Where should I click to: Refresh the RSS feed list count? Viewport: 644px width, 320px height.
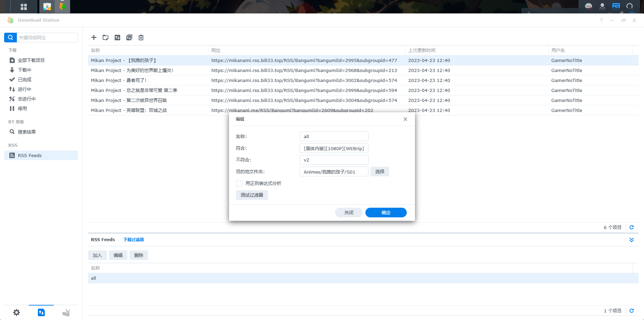click(632, 227)
